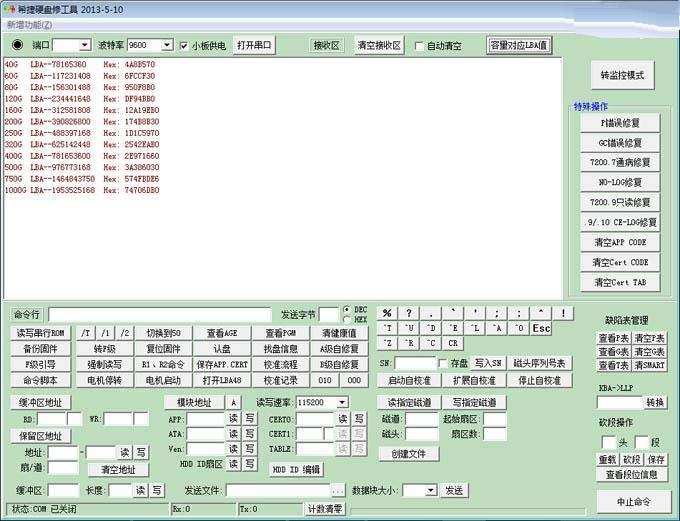Click the /T level button
The width and height of the screenshot is (680, 521).
tap(85, 333)
